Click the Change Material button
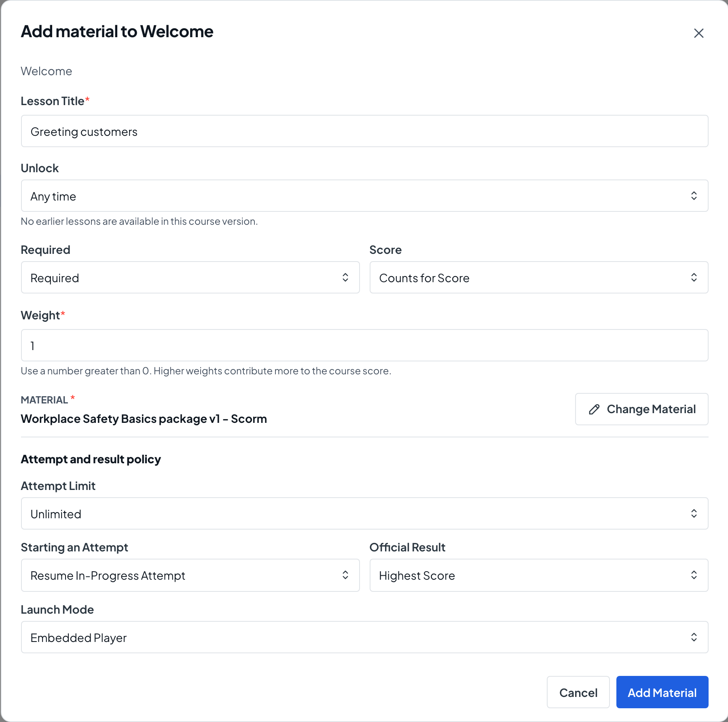 coord(641,409)
